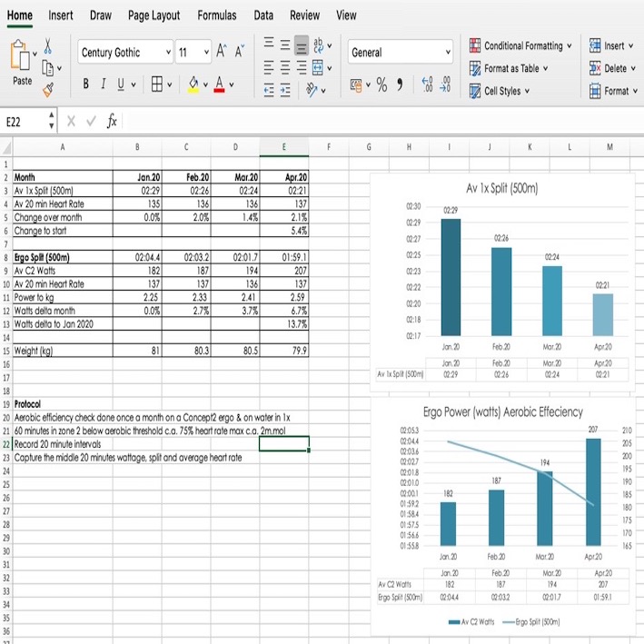
Task: Select the Av 1x Split chart title
Action: (502, 189)
